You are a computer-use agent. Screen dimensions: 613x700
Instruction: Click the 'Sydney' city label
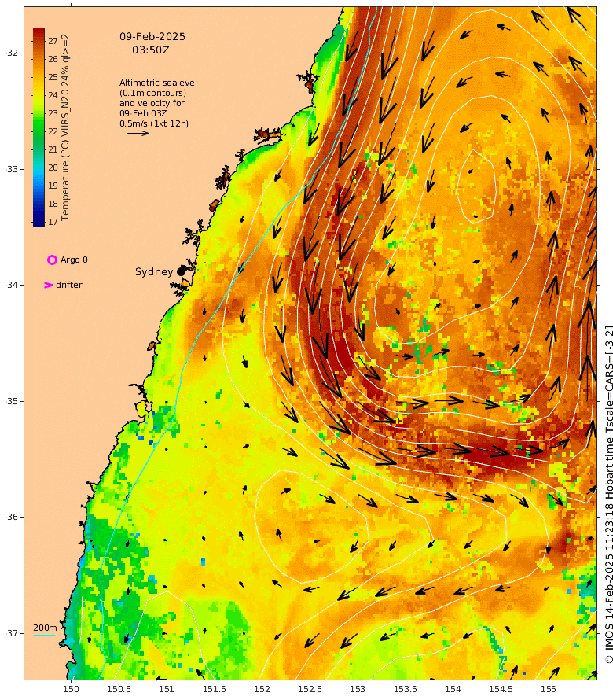(154, 272)
